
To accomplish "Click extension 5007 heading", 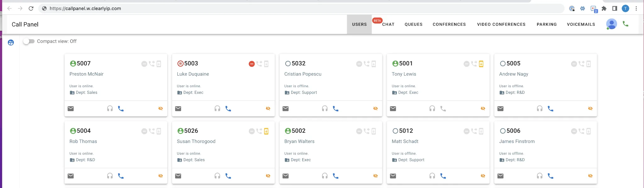I will [x=84, y=63].
